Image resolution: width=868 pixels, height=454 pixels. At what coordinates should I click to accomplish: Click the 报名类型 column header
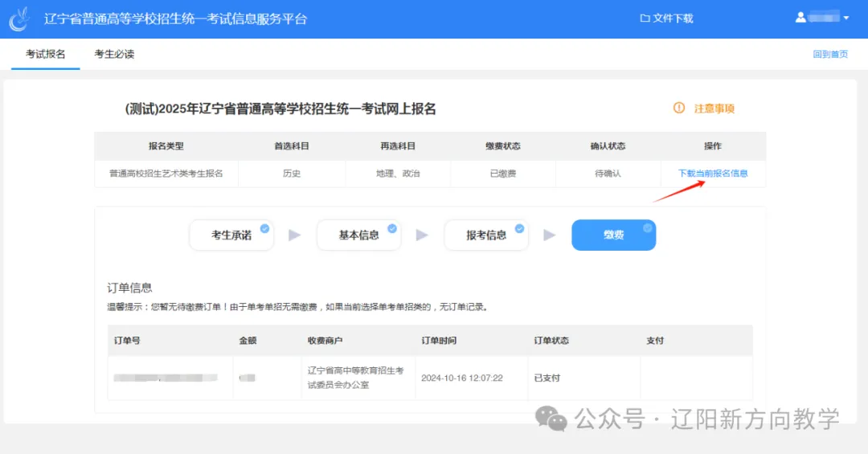click(x=166, y=146)
